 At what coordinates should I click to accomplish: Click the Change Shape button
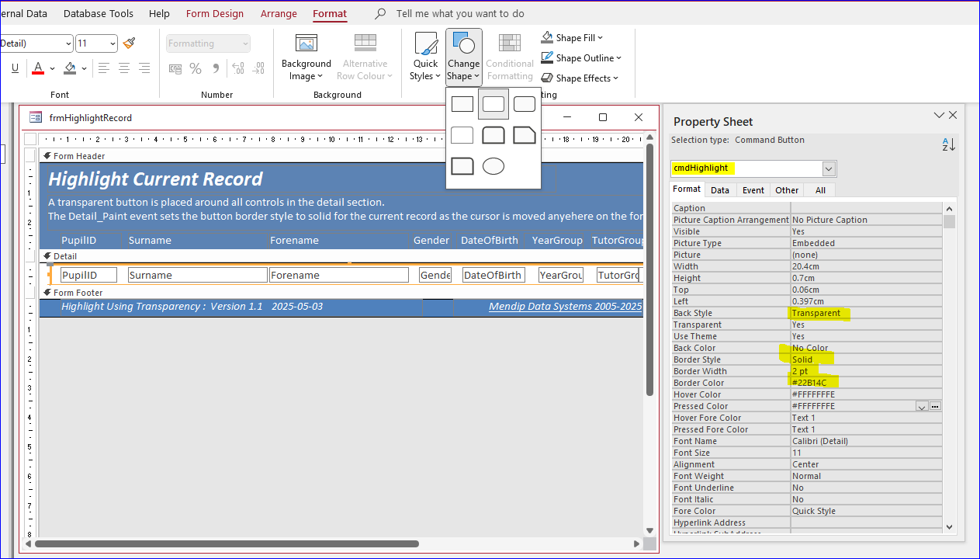coord(463,57)
